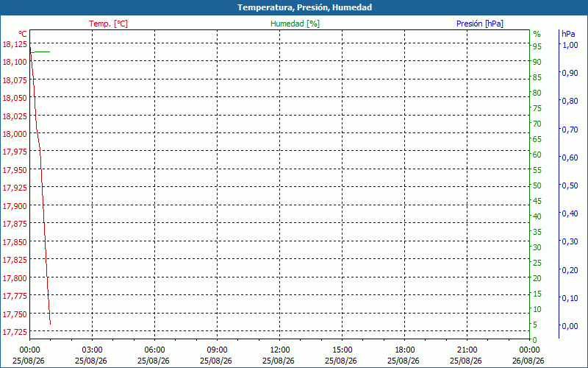
Task: Pick the 18,100 tick on temperature axis
Action: [x=15, y=62]
